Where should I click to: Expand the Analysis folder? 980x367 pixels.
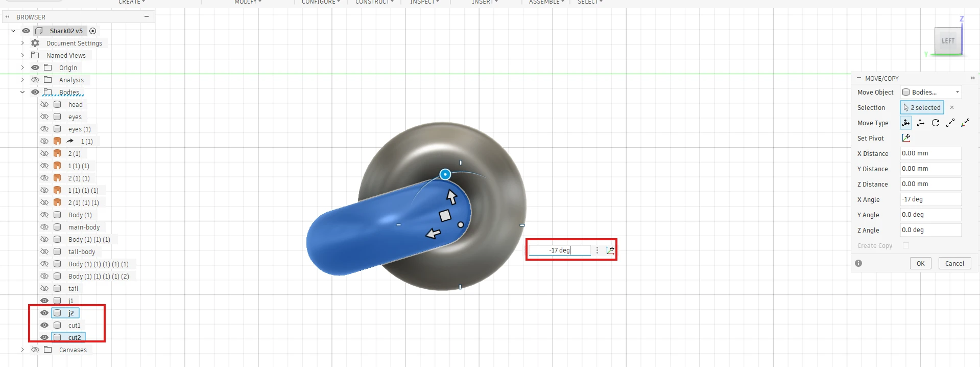(x=22, y=80)
